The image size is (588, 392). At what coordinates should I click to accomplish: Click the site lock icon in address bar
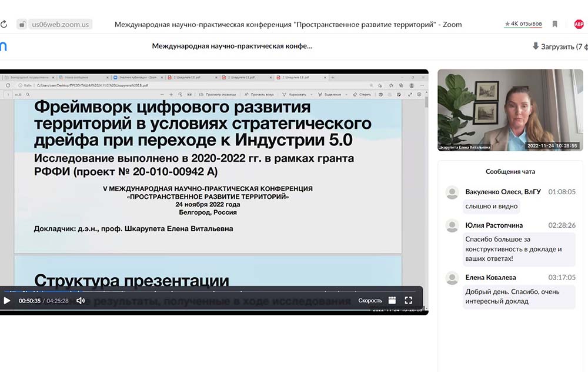tap(22, 24)
